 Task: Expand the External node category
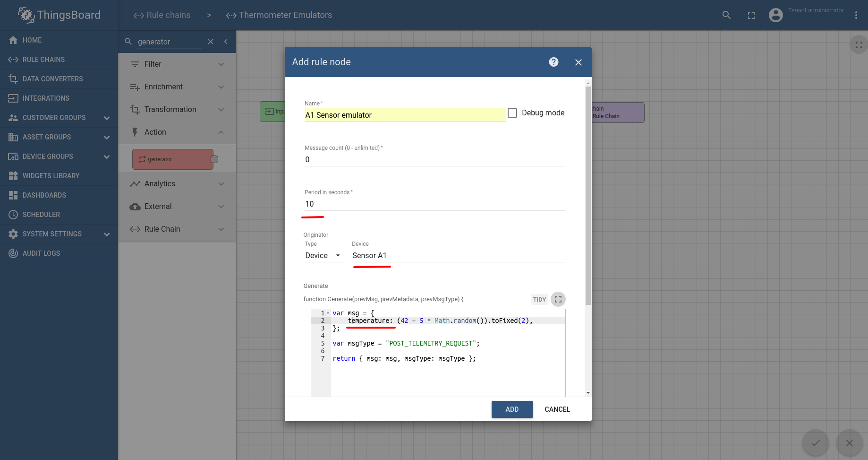(x=177, y=207)
